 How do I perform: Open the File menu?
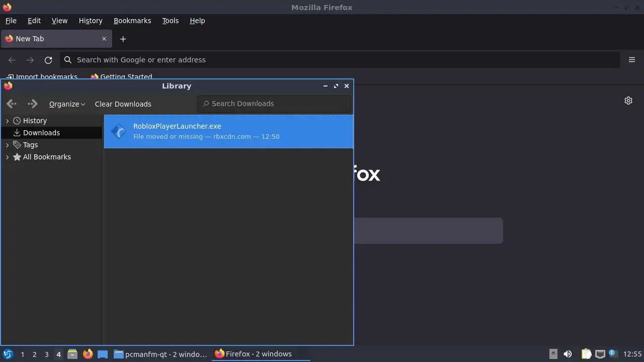coord(11,21)
